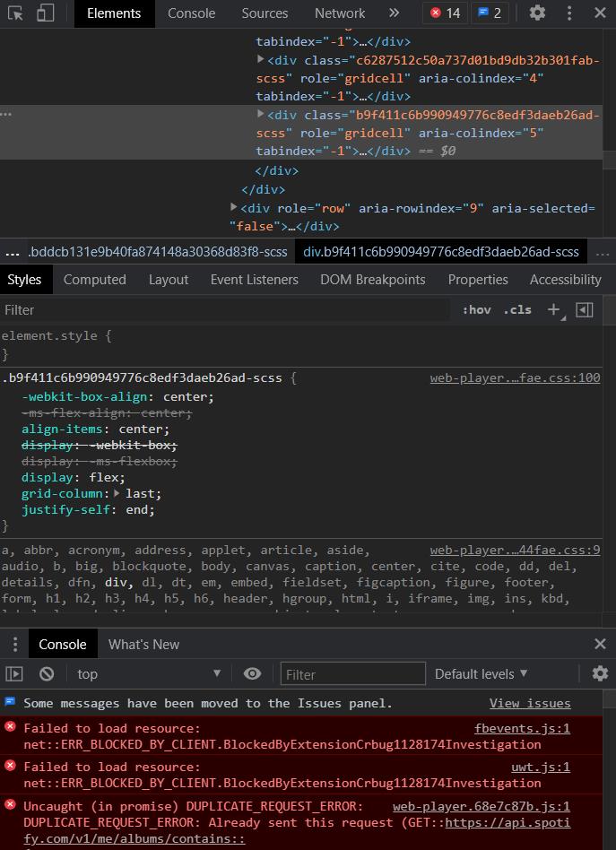Open source link web-player…44fae.css:9
Image resolution: width=616 pixels, height=850 pixels.
point(516,551)
